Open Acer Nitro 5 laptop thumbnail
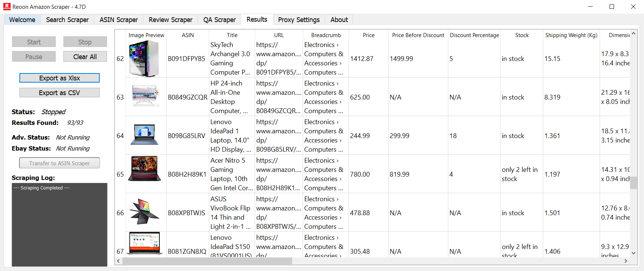 (144, 169)
